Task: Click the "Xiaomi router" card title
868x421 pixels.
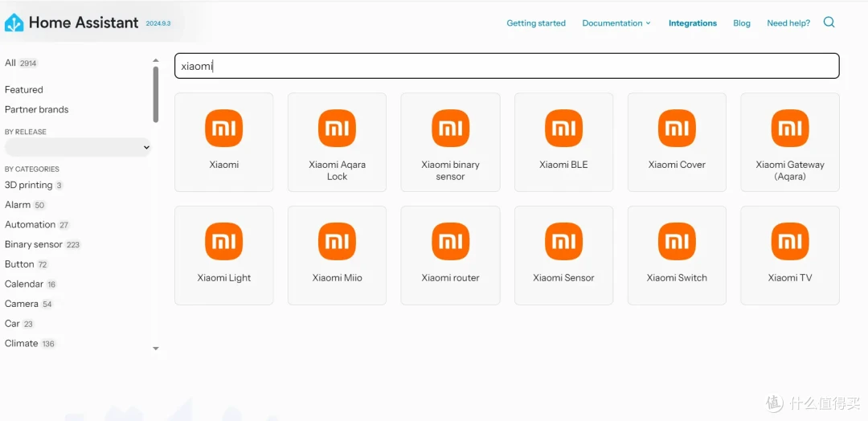Action: click(451, 278)
